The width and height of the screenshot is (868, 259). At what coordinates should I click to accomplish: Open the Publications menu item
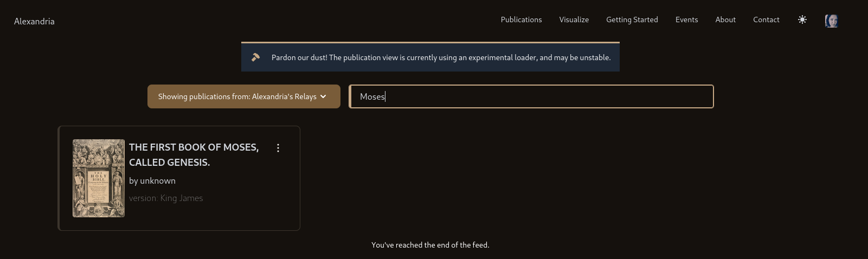coord(521,20)
